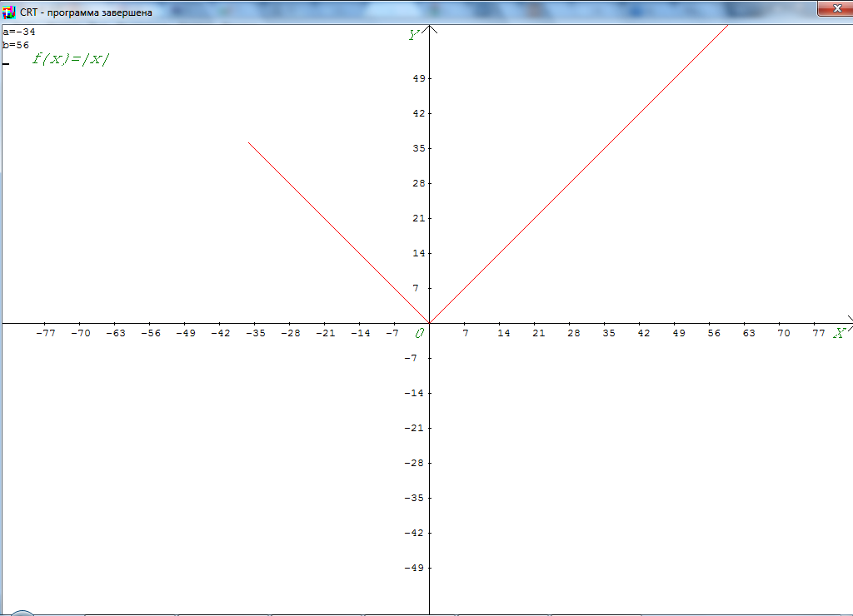This screenshot has width=853, height=616.
Task: Click the 21 label on X axis
Action: tap(539, 333)
